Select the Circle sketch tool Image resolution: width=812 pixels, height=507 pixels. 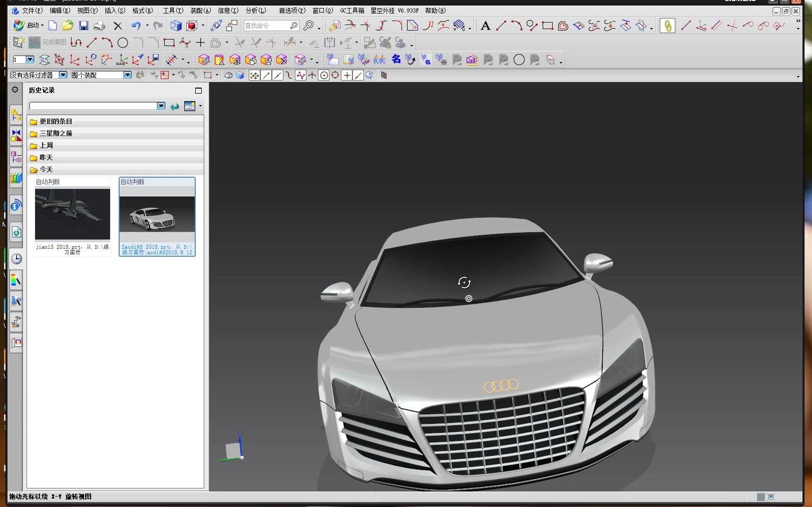123,43
